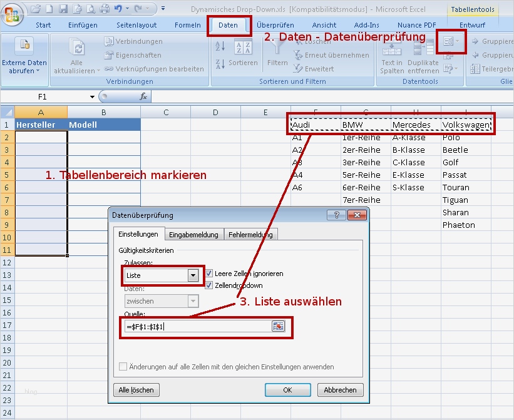Click the insert function fx button
This screenshot has height=420, width=514.
(x=143, y=96)
